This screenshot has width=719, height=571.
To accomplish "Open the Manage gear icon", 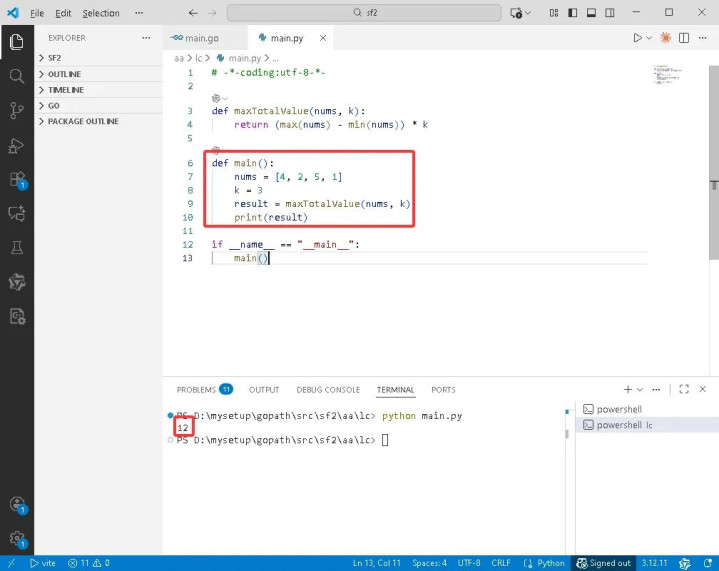I will (x=16, y=538).
